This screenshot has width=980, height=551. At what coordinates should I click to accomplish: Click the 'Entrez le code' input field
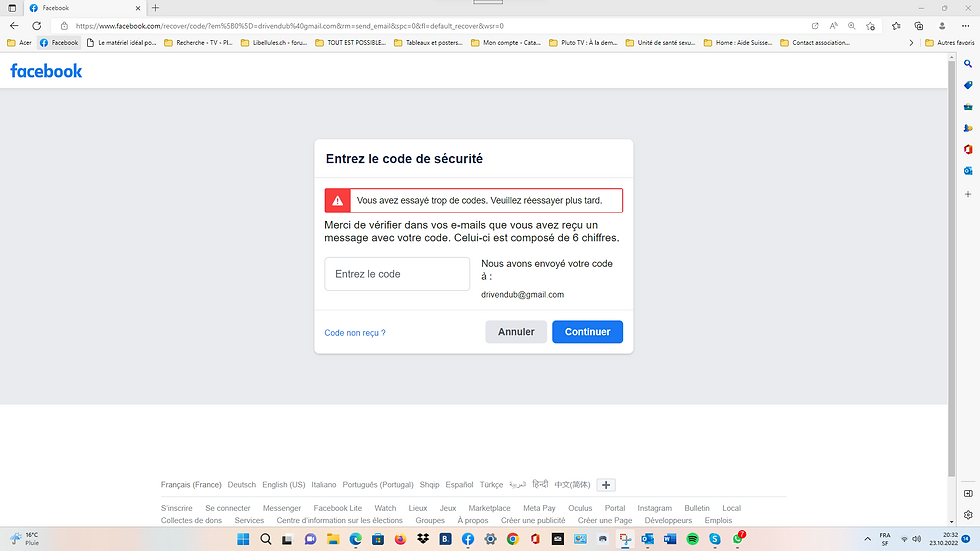pos(397,274)
